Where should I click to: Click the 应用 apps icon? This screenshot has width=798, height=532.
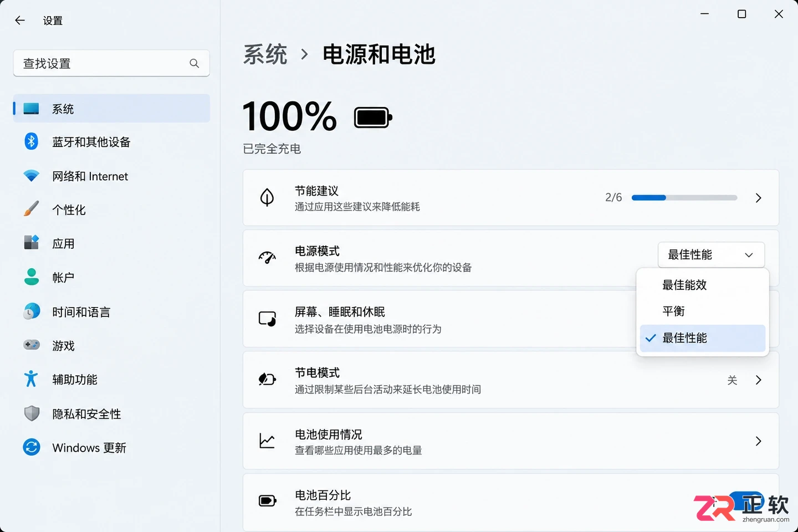[x=32, y=243]
